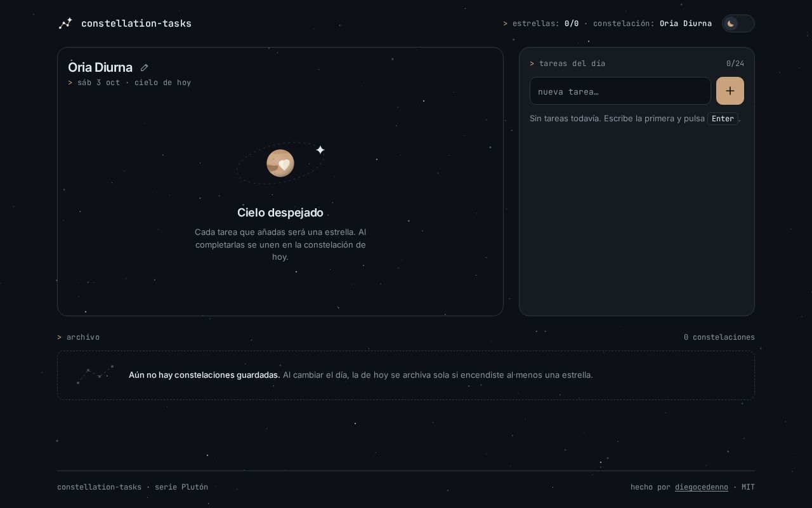Click the serie Plutón footer text

181,487
